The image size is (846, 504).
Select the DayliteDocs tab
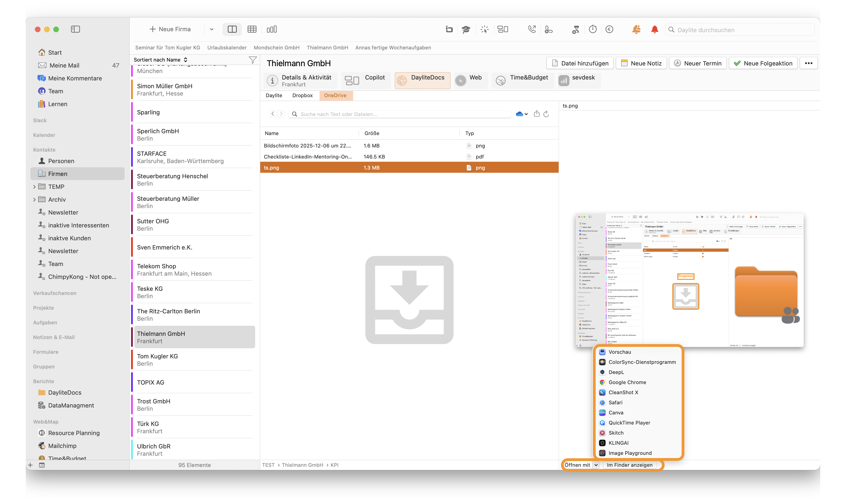(422, 80)
